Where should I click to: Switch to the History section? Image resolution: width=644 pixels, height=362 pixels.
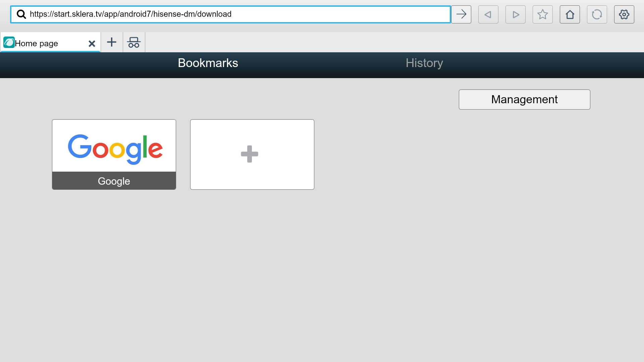424,63
